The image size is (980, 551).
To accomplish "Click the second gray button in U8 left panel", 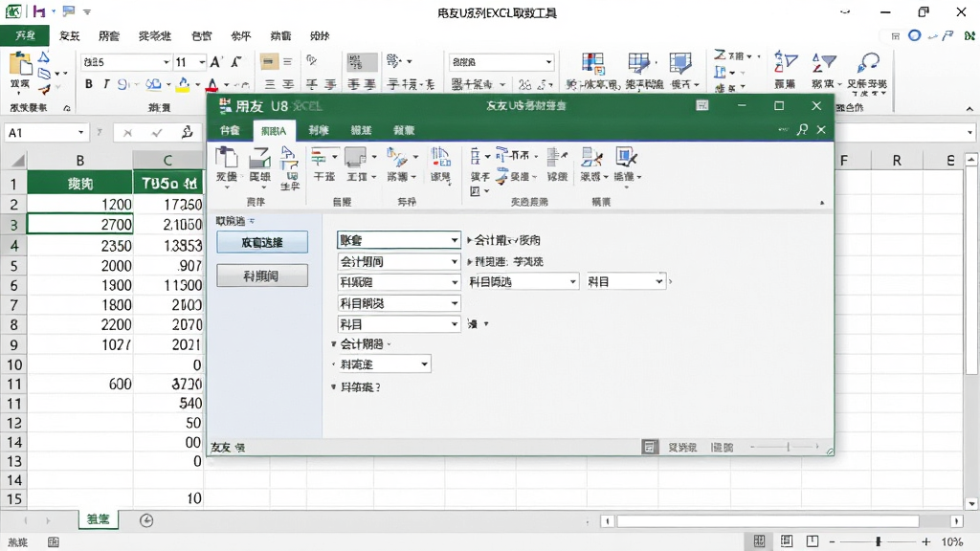I will pos(262,275).
